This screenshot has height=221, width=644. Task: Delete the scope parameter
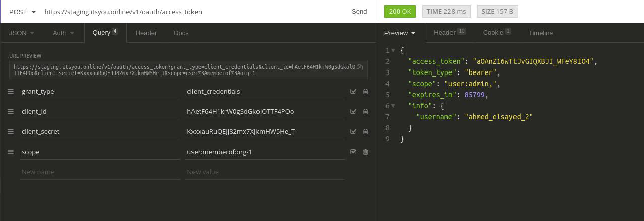(365, 152)
